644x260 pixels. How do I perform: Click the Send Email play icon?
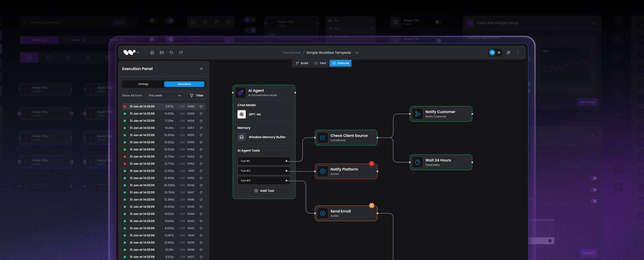[322, 213]
